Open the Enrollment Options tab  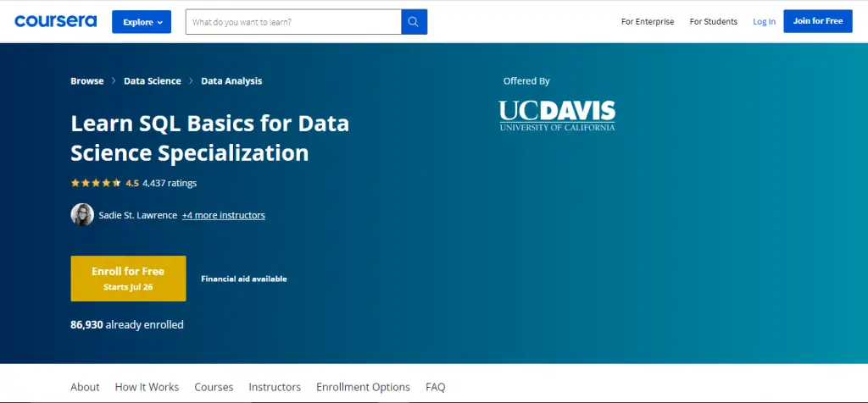363,387
